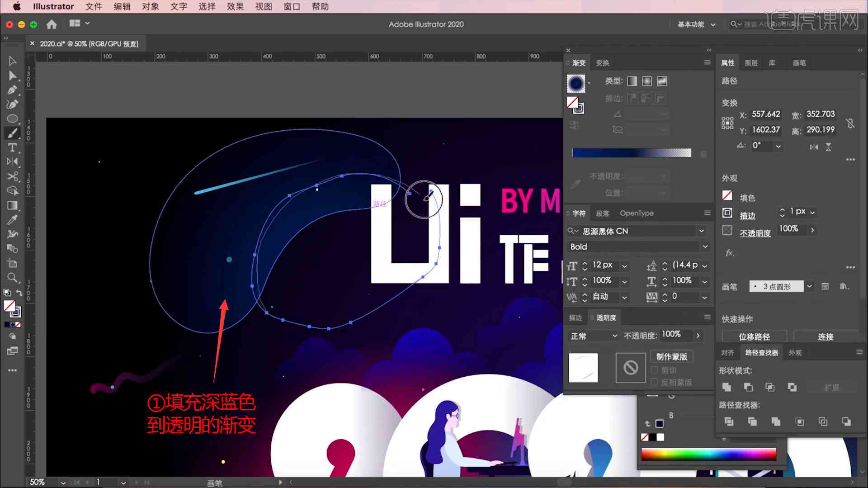This screenshot has width=868, height=488.
Task: Open the rotation angle dropdown in Transform
Action: point(778,146)
